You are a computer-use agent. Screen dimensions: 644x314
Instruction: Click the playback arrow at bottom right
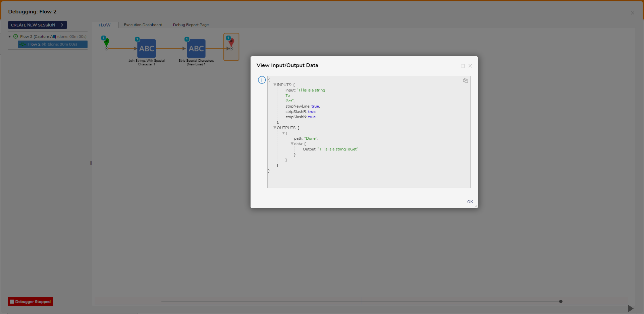(630, 308)
